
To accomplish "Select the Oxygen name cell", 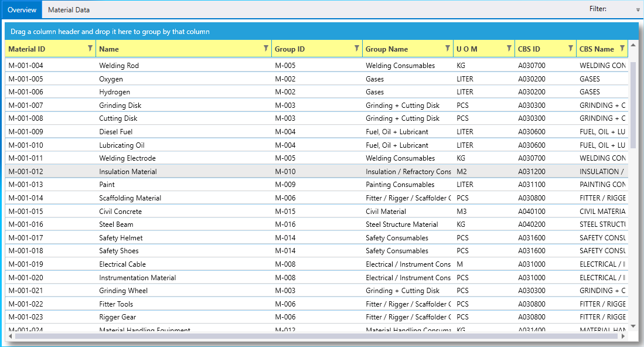I will (183, 79).
